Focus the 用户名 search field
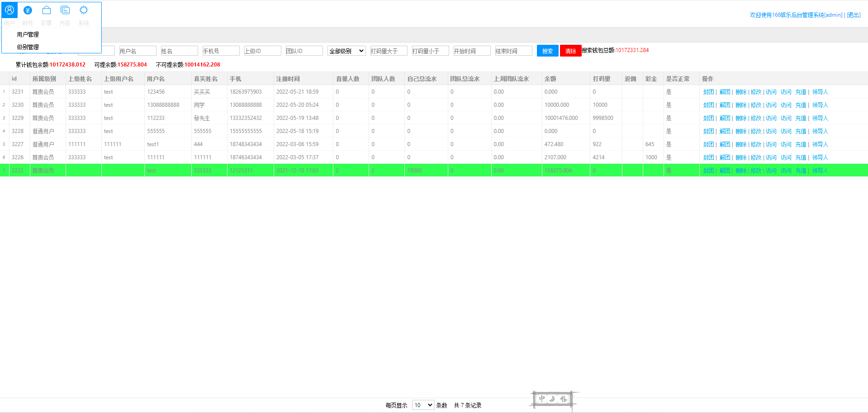The width and height of the screenshot is (868, 413). coord(138,51)
